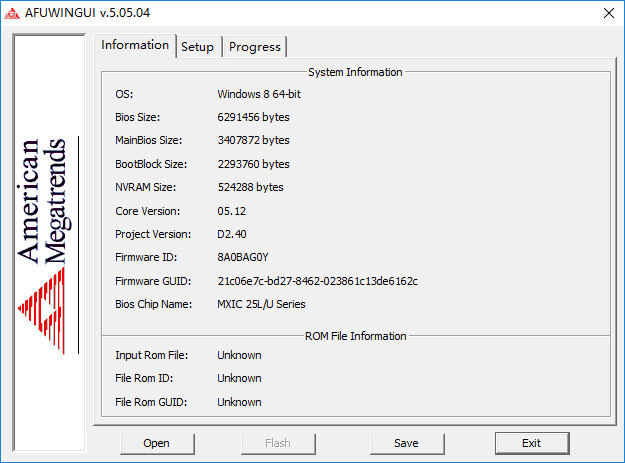Click the AFUWINGUI title bar app icon
This screenshot has width=625, height=463.
pyautogui.click(x=12, y=14)
